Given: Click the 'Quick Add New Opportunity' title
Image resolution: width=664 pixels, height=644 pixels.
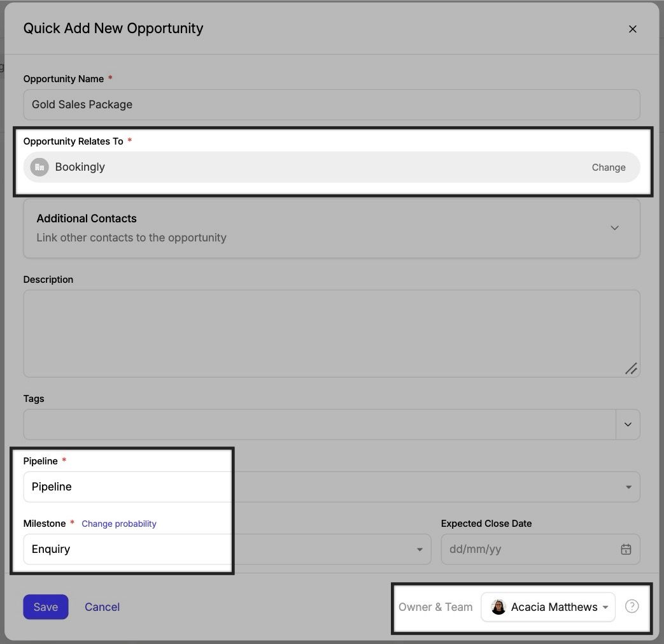Looking at the screenshot, I should coord(113,29).
